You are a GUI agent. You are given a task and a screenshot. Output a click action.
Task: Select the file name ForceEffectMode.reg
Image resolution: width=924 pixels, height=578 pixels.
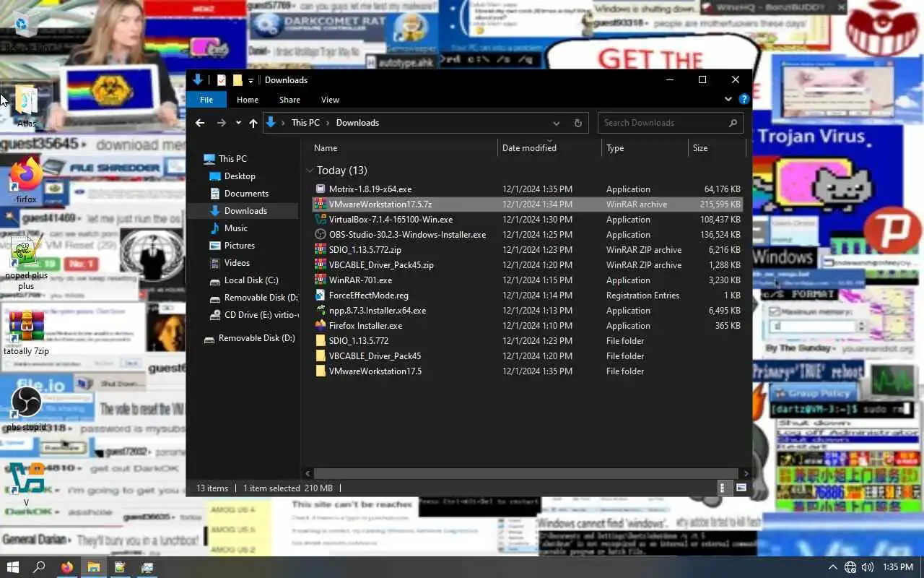coord(369,296)
